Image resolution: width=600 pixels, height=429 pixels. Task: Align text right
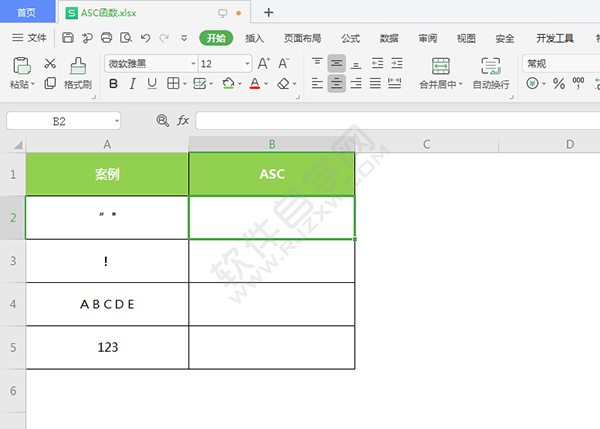[356, 83]
